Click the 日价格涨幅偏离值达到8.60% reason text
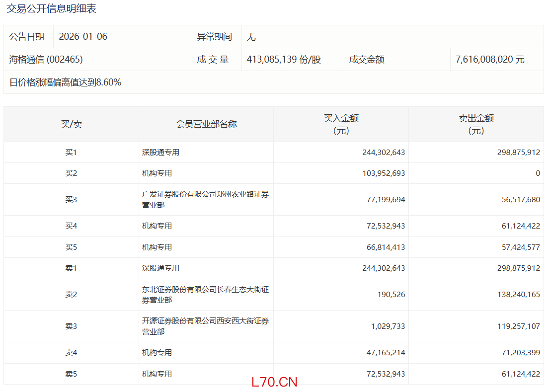The width and height of the screenshot is (549, 392). pos(65,82)
